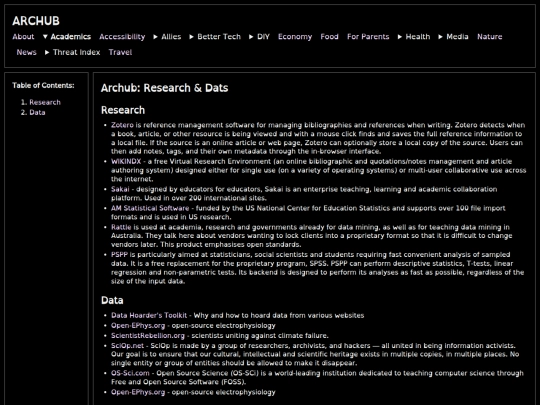
Task: Click the 'Archub: Research & Data' heading
Action: pyautogui.click(x=165, y=88)
